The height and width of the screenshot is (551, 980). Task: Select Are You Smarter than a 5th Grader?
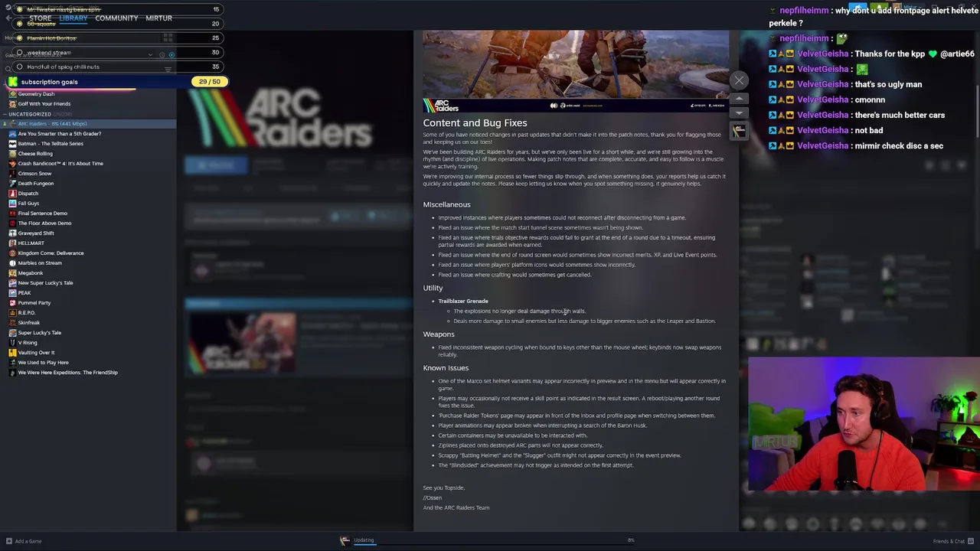click(60, 133)
